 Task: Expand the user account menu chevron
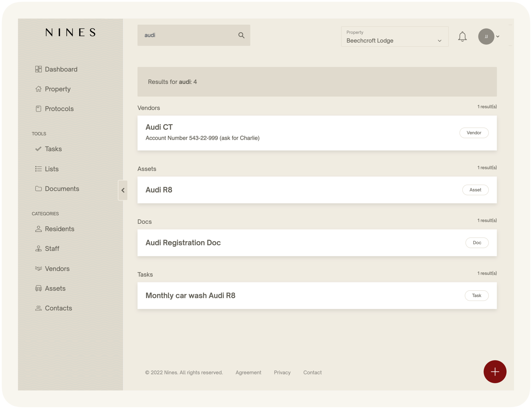(x=498, y=36)
